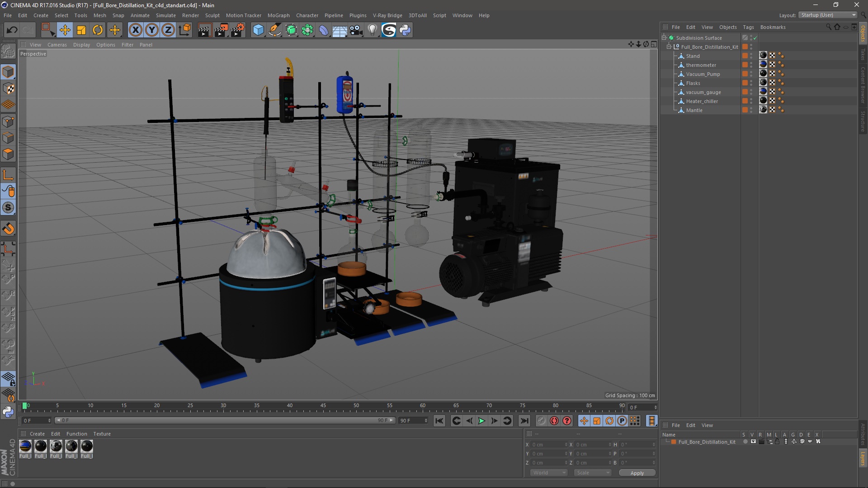Image resolution: width=868 pixels, height=488 pixels.
Task: Open the Simulate menu
Action: pos(166,15)
